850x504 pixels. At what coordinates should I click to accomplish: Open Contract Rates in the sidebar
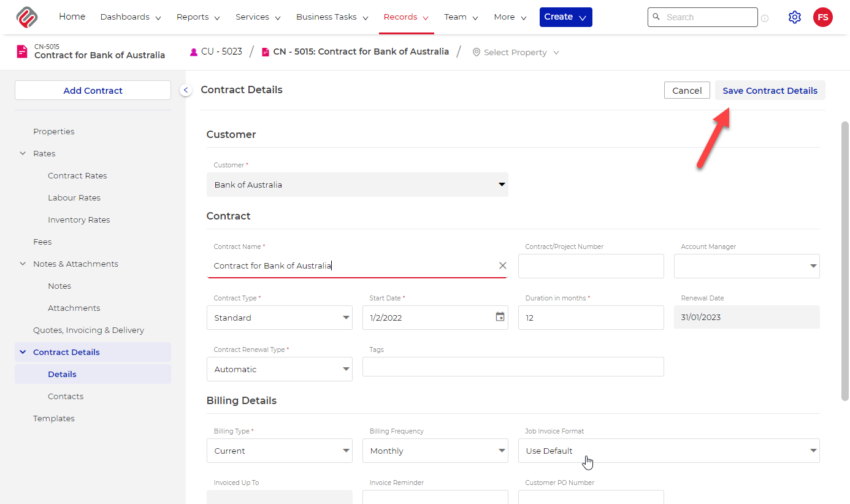pyautogui.click(x=77, y=175)
